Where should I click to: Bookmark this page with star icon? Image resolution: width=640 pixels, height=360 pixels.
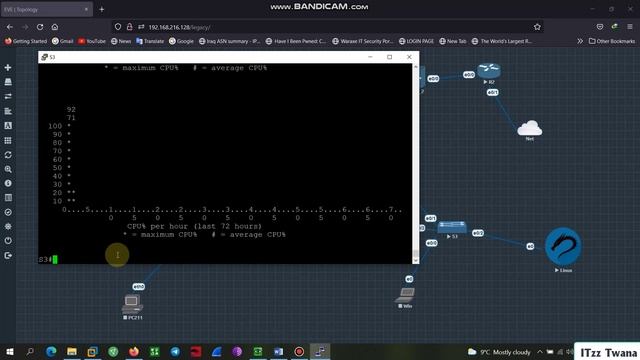pos(537,27)
